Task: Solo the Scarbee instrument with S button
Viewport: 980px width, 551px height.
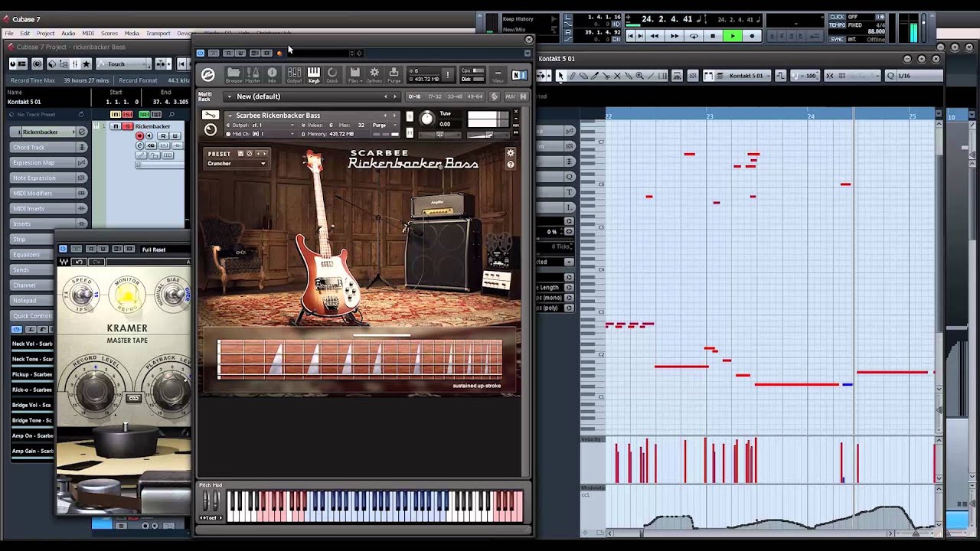Action: pyautogui.click(x=410, y=116)
